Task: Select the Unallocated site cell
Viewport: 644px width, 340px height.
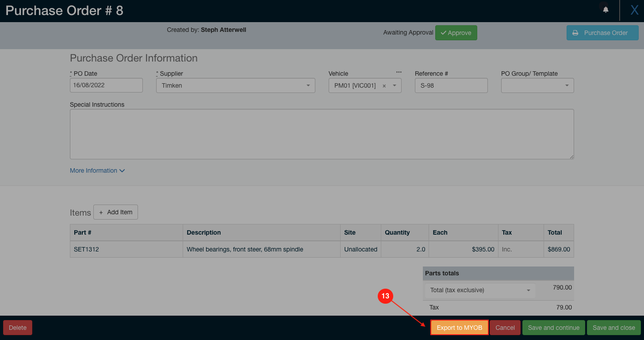Action: [361, 249]
